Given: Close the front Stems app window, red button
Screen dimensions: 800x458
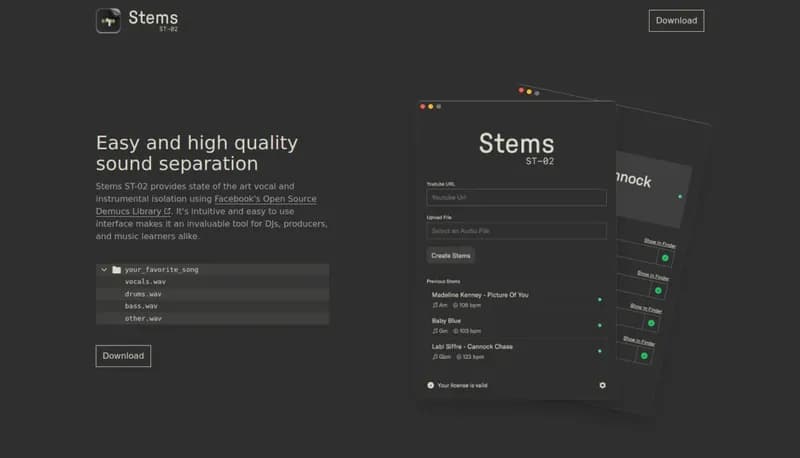Looking at the screenshot, I should 422,107.
